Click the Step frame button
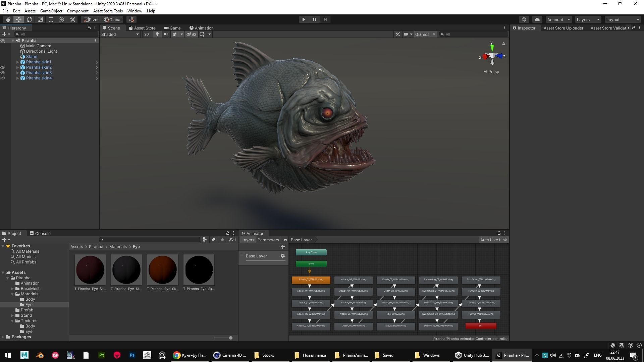The image size is (644, 362). [325, 19]
